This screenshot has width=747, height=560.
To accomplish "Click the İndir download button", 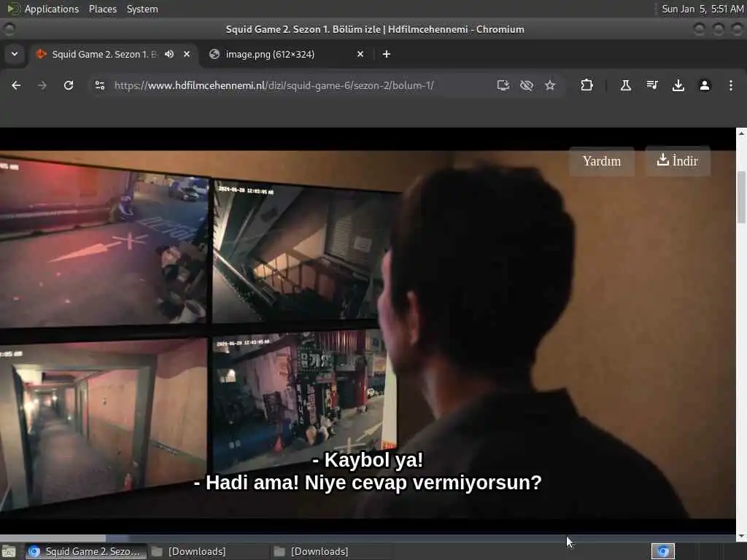I will click(x=678, y=161).
